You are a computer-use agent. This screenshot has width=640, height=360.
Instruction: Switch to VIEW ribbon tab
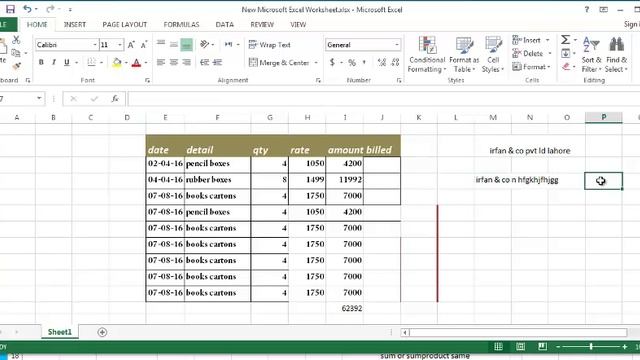point(298,24)
